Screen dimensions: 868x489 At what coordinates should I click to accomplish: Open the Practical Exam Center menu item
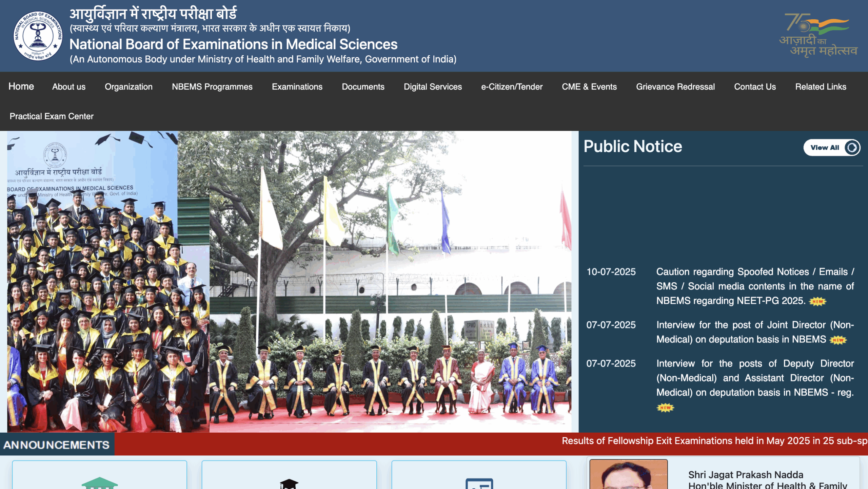pyautogui.click(x=52, y=116)
